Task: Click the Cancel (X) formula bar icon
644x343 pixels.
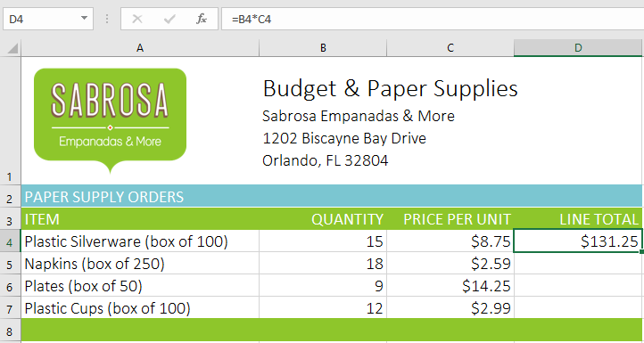Action: point(137,19)
